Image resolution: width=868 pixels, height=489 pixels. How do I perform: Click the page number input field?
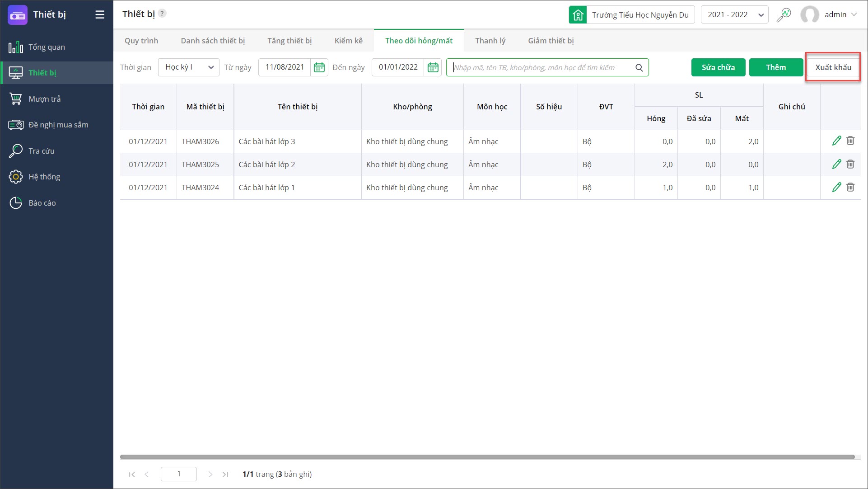179,474
